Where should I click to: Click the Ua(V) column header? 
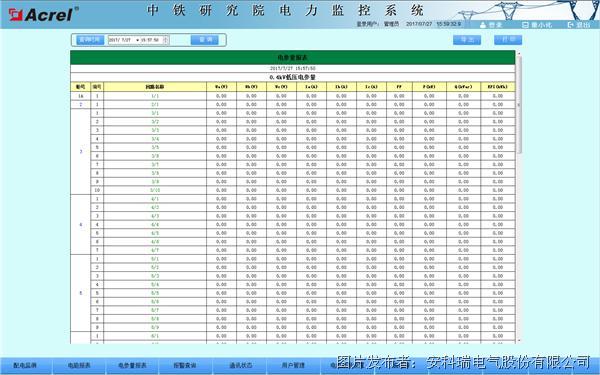point(221,87)
